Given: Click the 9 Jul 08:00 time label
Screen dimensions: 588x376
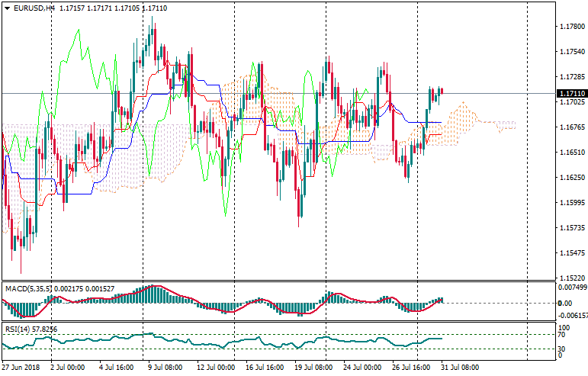Looking at the screenshot, I should (x=164, y=367).
